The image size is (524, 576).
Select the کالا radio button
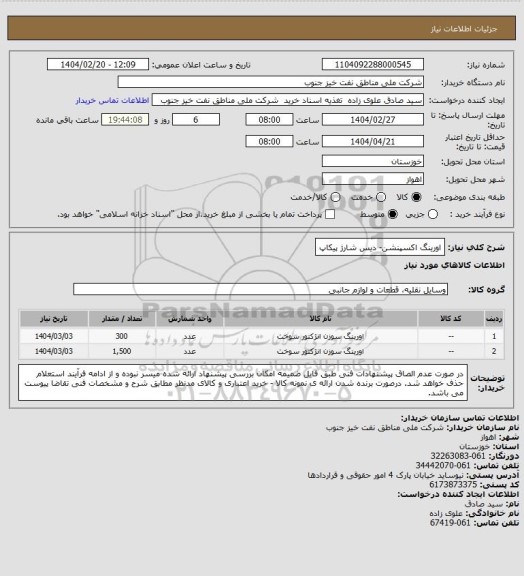pyautogui.click(x=416, y=197)
